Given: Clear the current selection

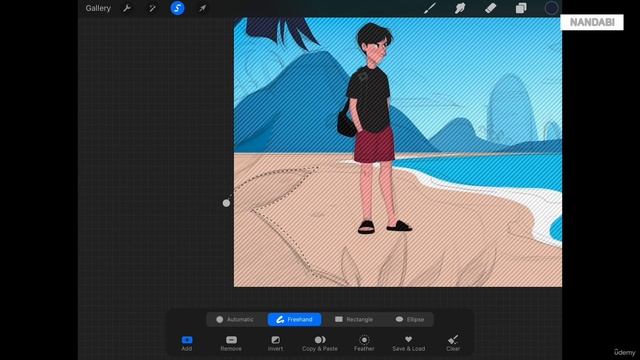Looking at the screenshot, I should pos(453,343).
